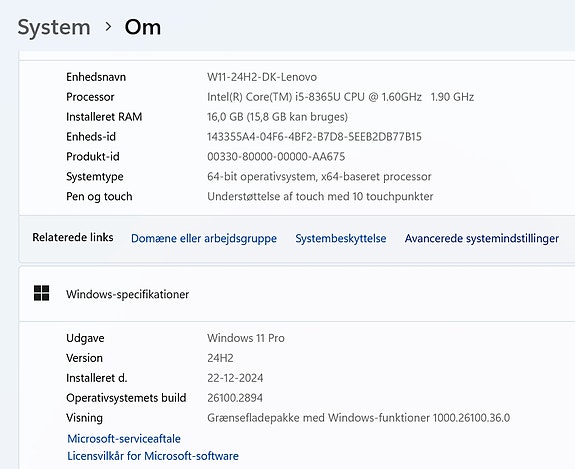Click the Windows logo icon beside Windows-specifikationer
The image size is (575, 469).
pyautogui.click(x=41, y=293)
